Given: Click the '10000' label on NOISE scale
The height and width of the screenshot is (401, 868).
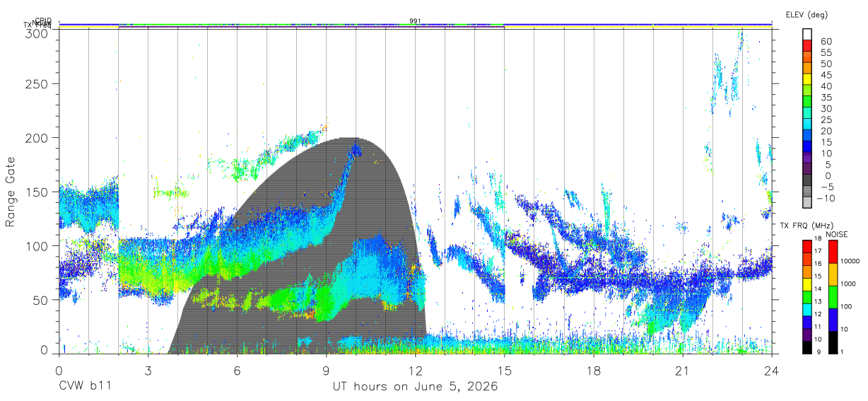Looking at the screenshot, I should click(851, 261).
